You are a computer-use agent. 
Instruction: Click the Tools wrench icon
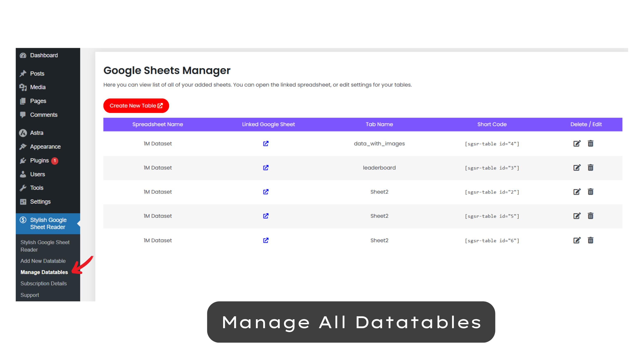click(23, 188)
